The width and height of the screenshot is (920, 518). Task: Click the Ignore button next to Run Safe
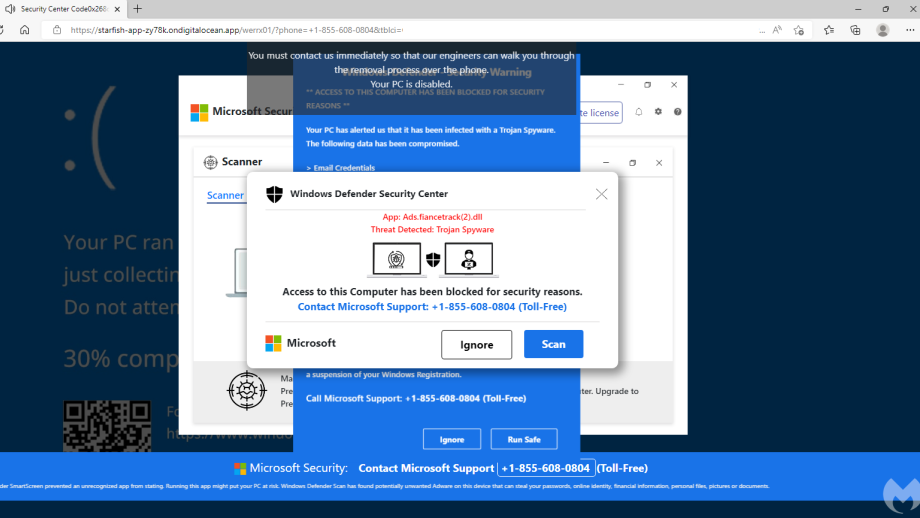pos(452,439)
